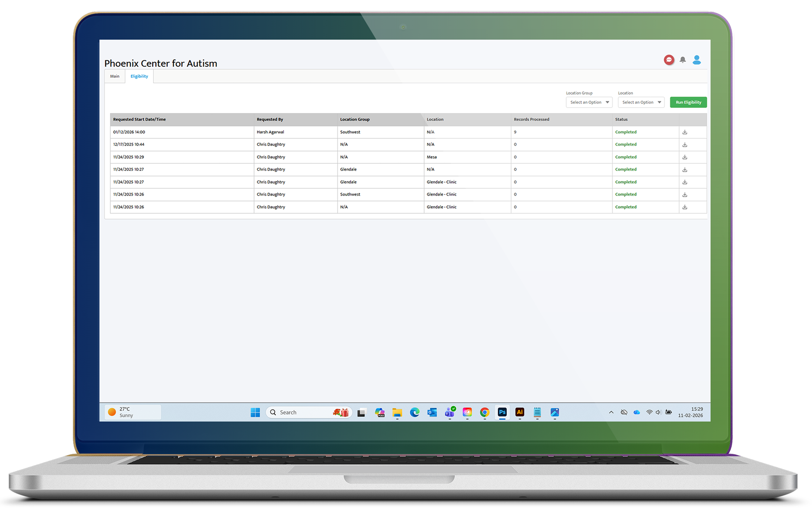Click the Requested Start Date/Time column header
The width and height of the screenshot is (812, 521).
coord(139,119)
